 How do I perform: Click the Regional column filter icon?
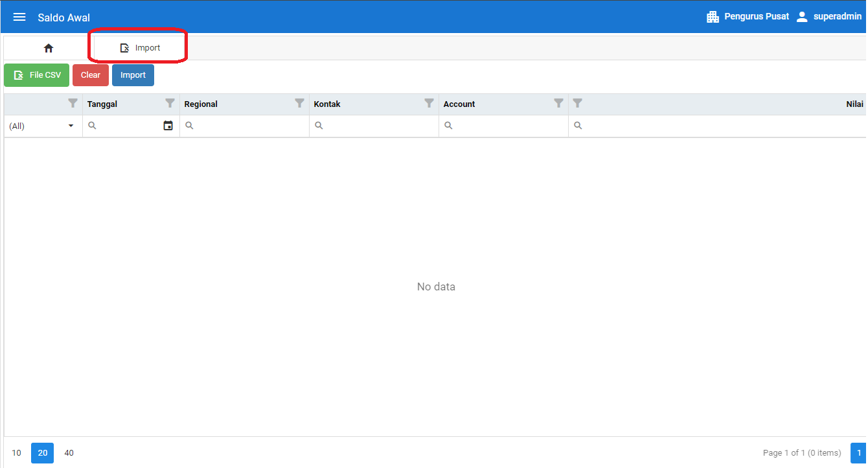(x=299, y=104)
